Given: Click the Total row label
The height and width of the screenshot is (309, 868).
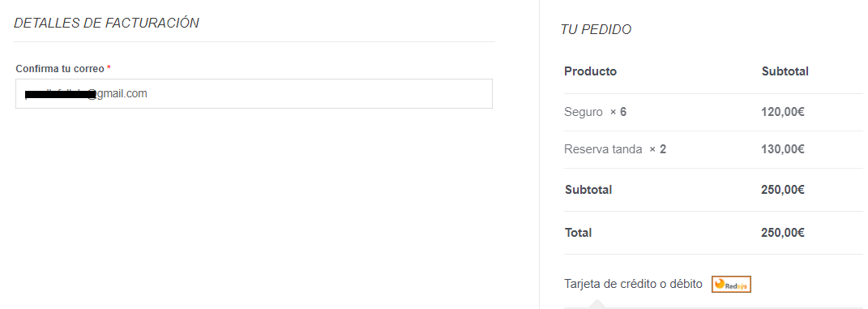Looking at the screenshot, I should pos(578,233).
